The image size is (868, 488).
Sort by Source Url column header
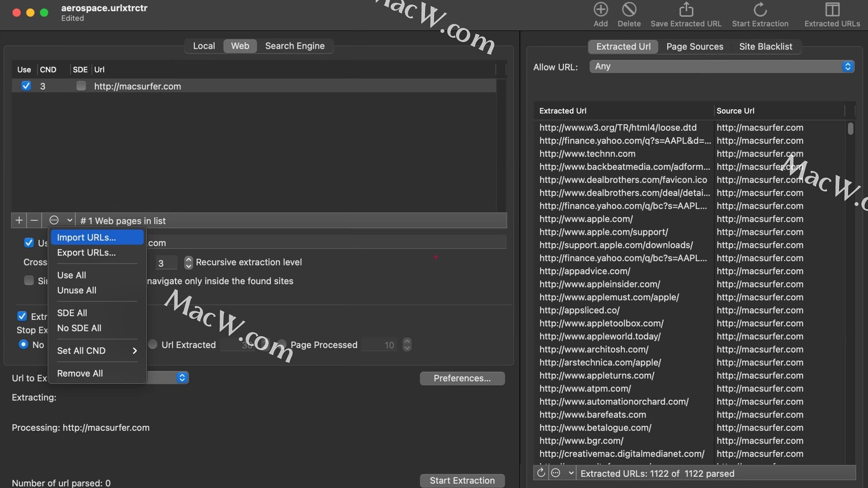pos(779,111)
